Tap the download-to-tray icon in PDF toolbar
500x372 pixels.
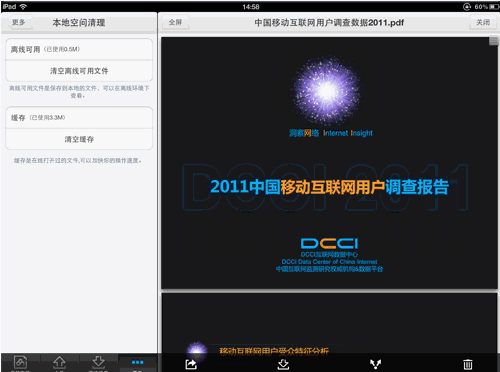tap(283, 364)
